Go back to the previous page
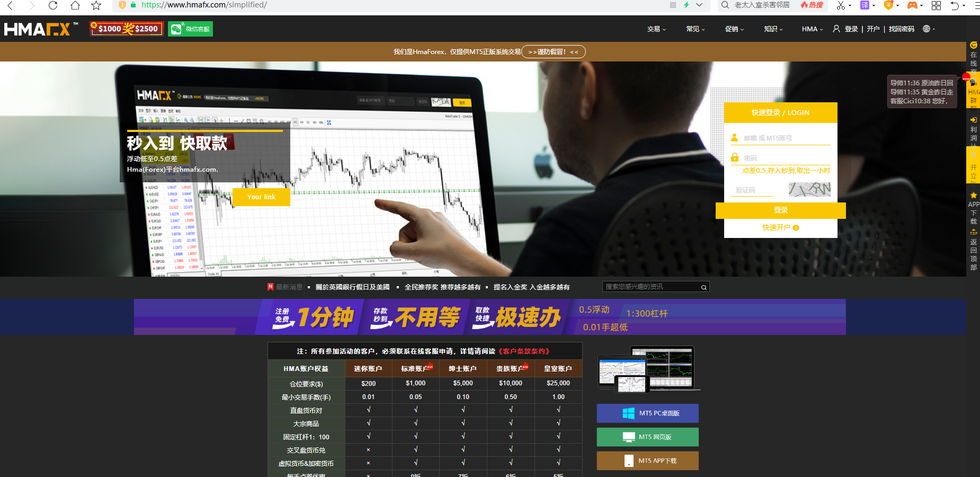 point(10,5)
